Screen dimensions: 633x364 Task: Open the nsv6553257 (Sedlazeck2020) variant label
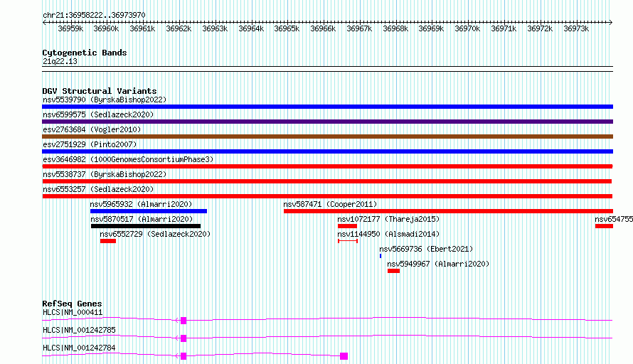(98, 189)
